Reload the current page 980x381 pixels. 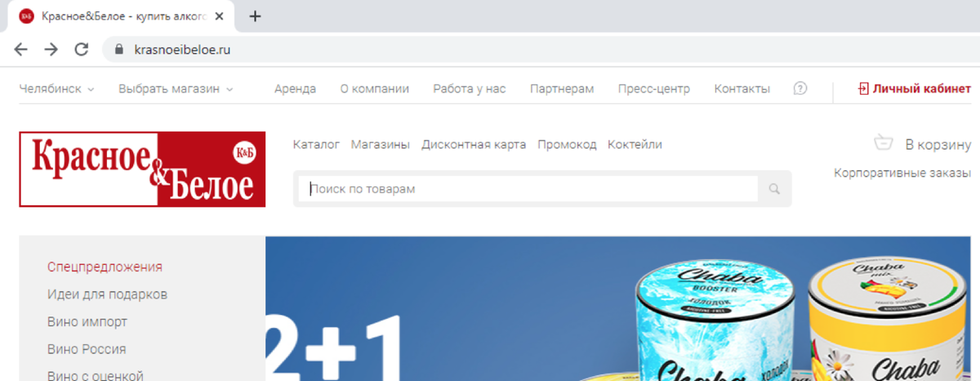click(82, 49)
